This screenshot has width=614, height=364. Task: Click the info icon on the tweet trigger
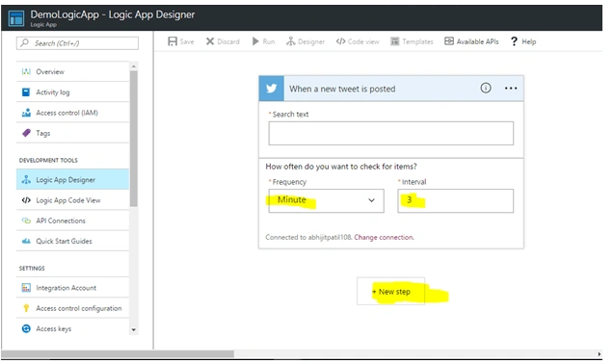coord(486,88)
